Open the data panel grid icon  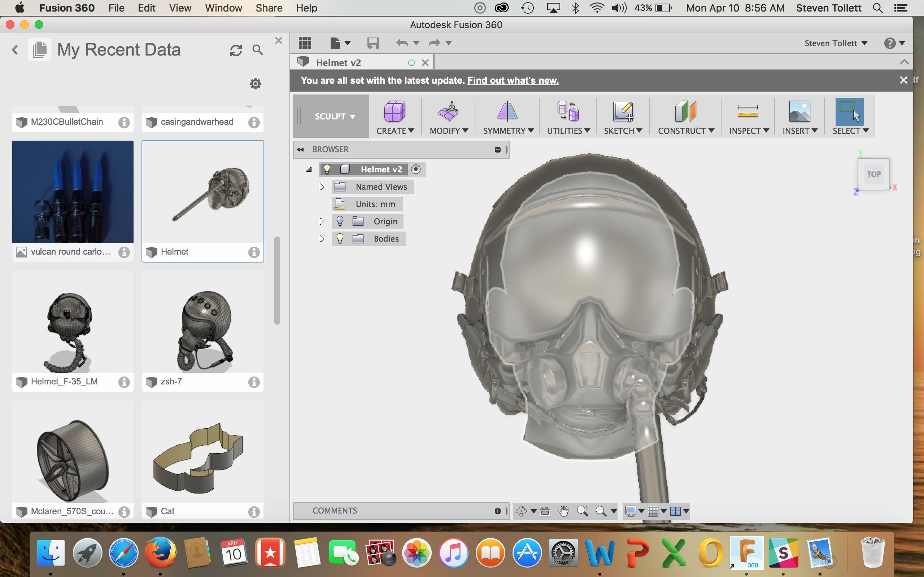(305, 43)
